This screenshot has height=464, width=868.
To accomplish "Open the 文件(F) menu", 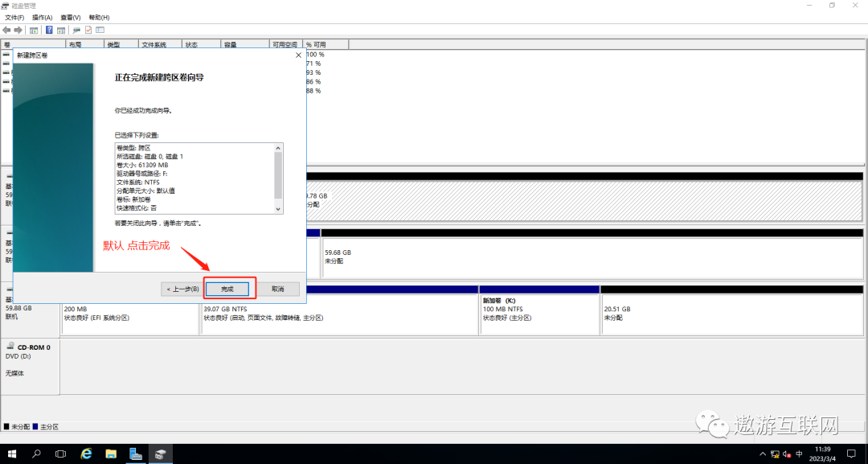I will pyautogui.click(x=14, y=18).
